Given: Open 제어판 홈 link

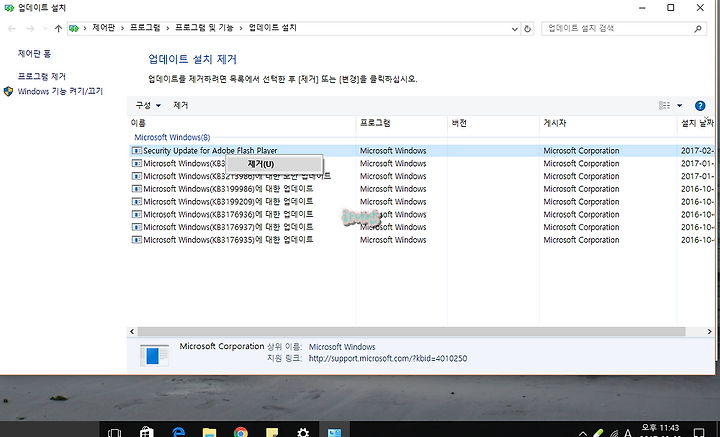Looking at the screenshot, I should click(34, 54).
